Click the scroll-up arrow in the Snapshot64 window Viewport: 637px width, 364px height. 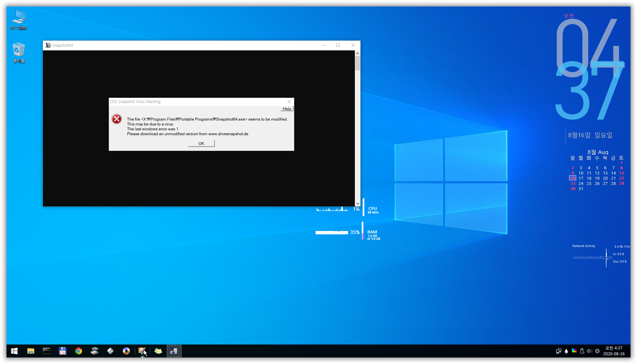pos(357,53)
